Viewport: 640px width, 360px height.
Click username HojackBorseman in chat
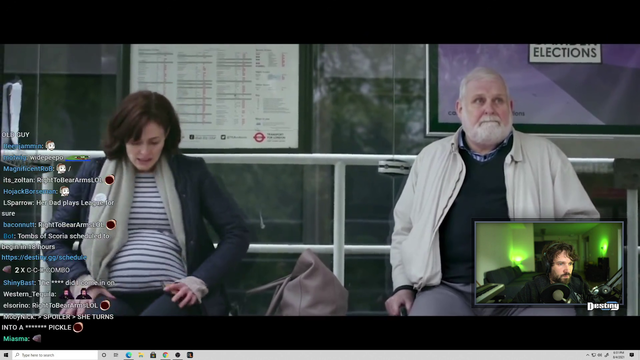click(x=30, y=191)
